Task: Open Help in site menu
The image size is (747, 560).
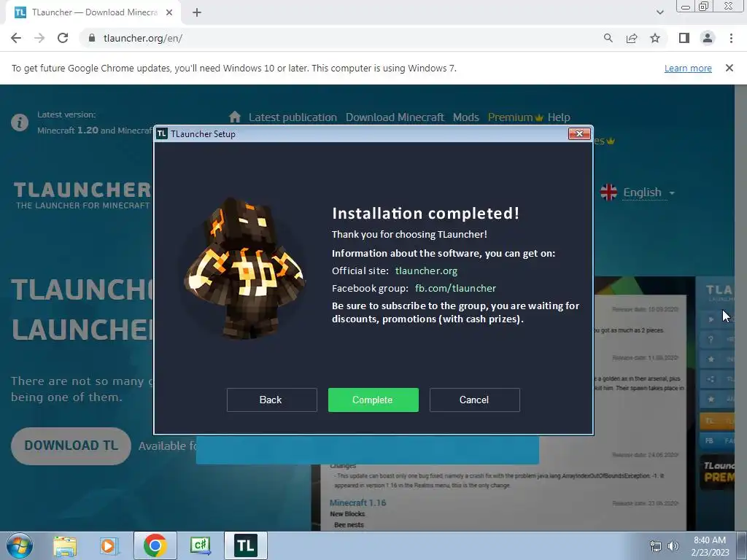Action: 559,117
